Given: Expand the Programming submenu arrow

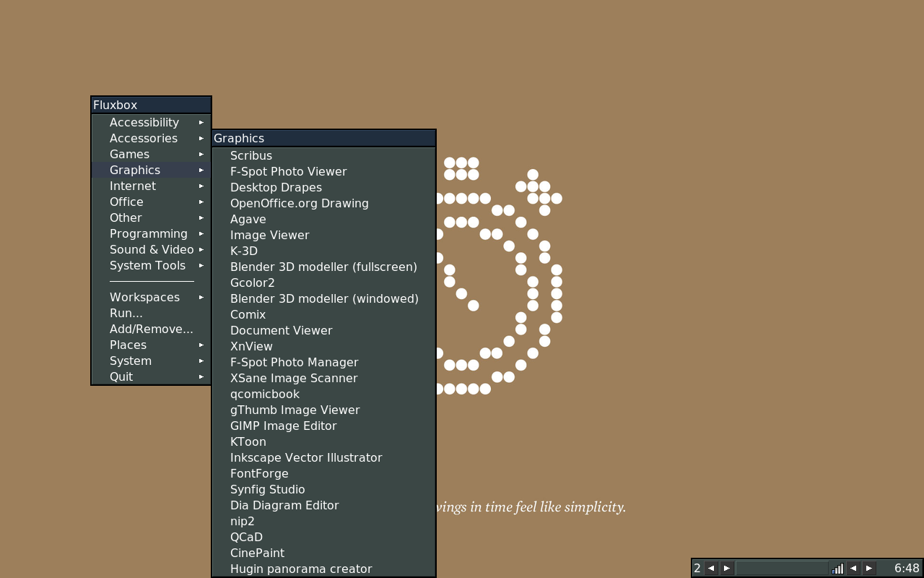Looking at the screenshot, I should coord(201,233).
